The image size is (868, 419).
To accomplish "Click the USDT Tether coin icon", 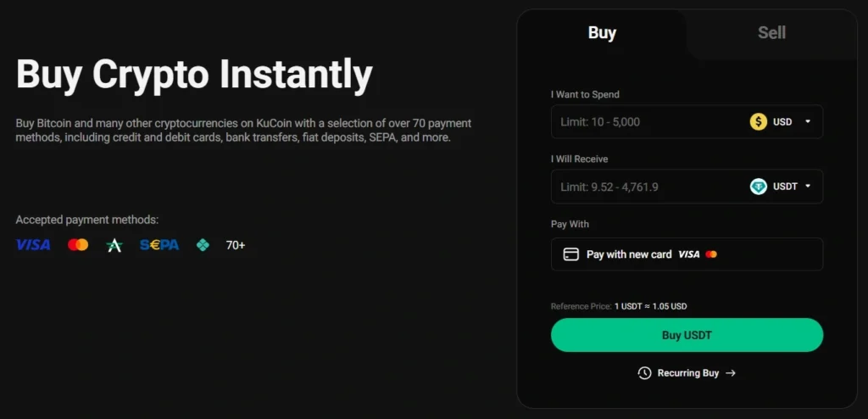I will coord(759,187).
